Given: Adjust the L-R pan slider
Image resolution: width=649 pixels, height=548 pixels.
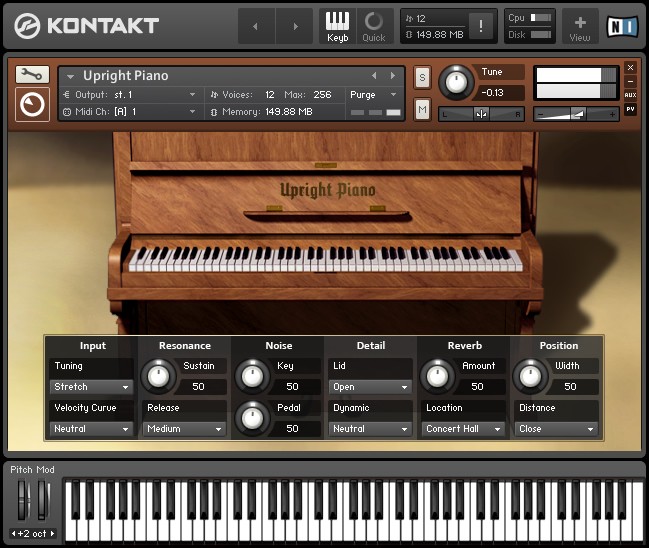Looking at the screenshot, I should (x=481, y=114).
